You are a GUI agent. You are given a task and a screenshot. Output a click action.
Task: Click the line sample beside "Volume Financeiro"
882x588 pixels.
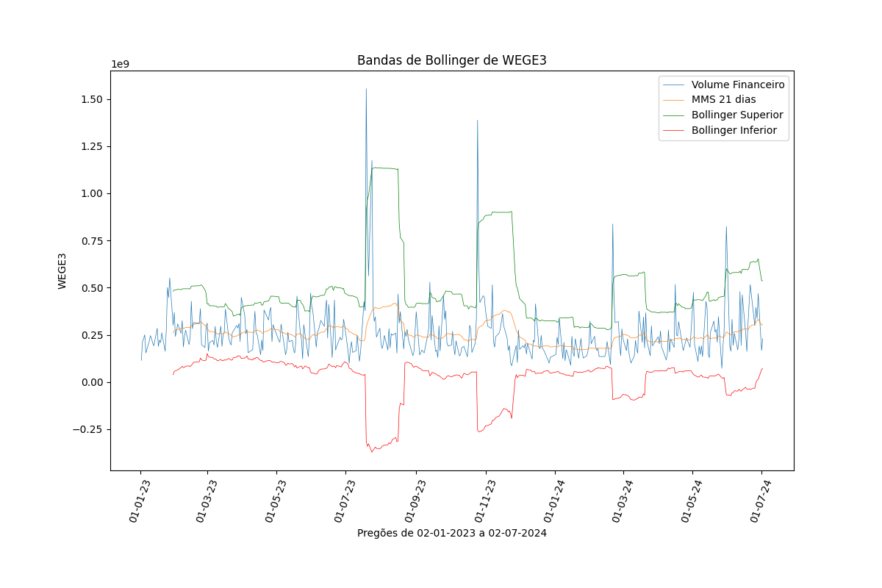[674, 85]
